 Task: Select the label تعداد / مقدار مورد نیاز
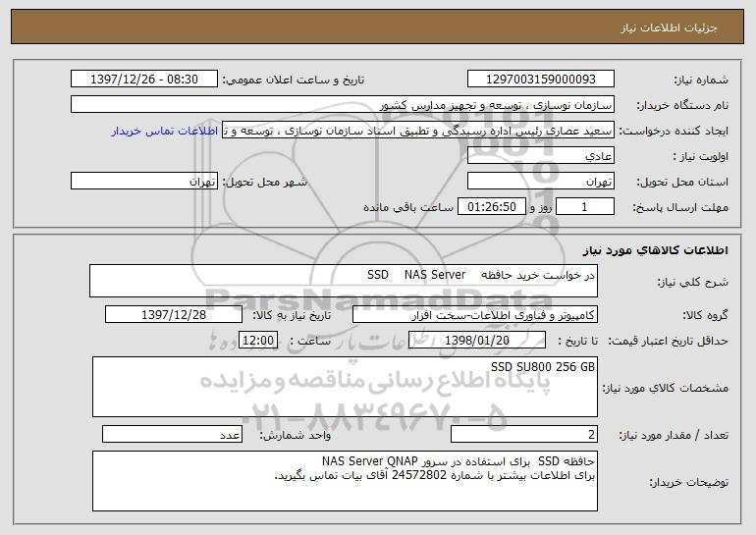[674, 435]
